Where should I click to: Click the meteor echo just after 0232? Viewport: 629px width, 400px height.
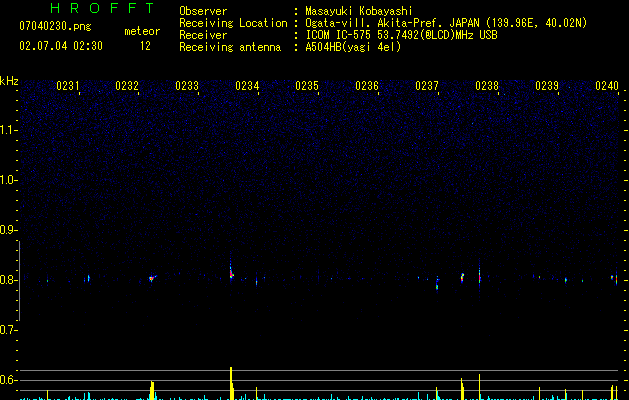152,278
